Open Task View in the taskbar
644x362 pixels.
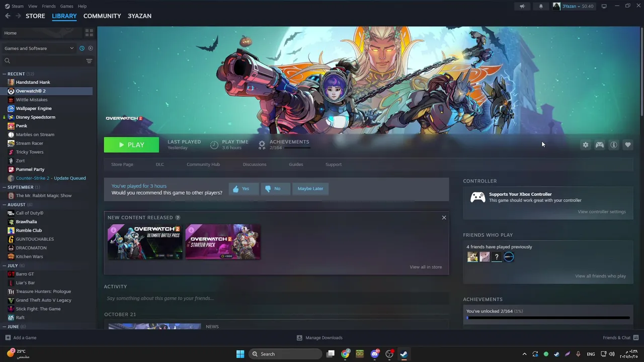pyautogui.click(x=331, y=354)
